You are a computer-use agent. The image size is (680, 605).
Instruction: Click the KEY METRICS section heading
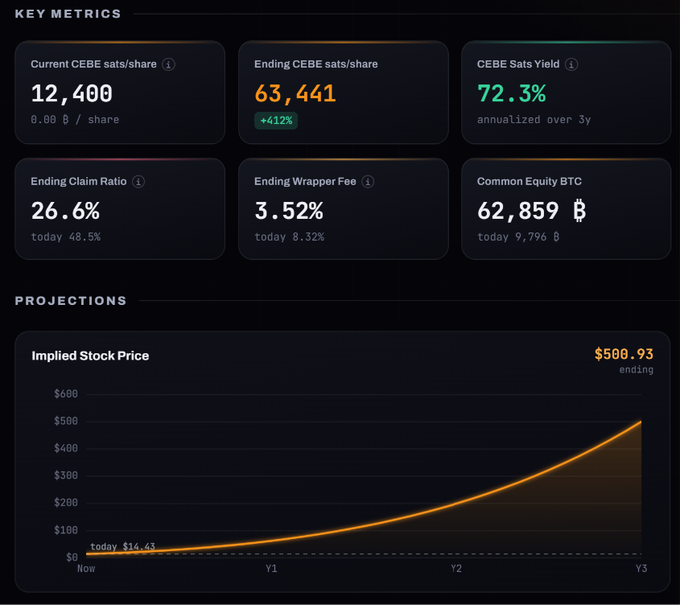(68, 14)
